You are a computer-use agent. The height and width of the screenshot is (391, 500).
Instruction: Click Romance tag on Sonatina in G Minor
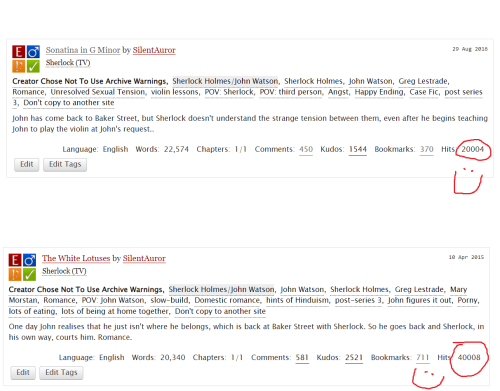pyautogui.click(x=28, y=92)
